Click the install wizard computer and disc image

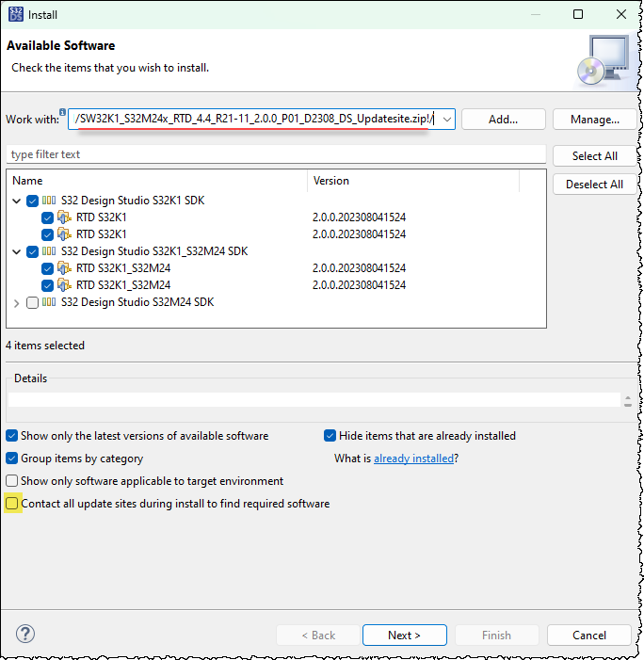(x=604, y=59)
